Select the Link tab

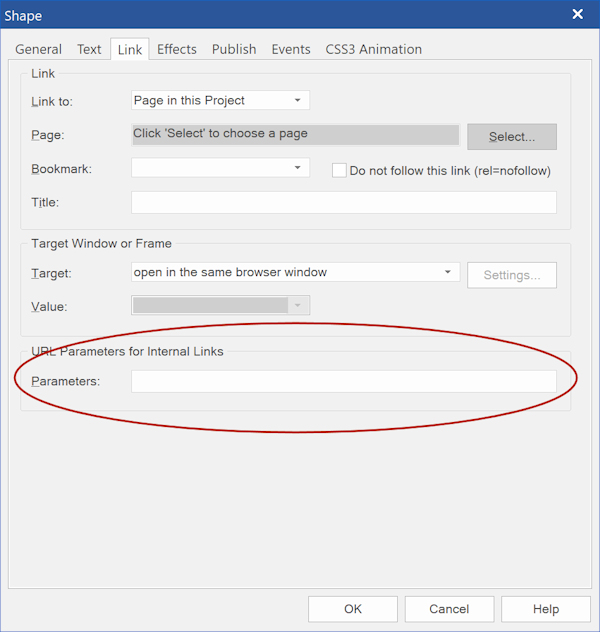[130, 50]
